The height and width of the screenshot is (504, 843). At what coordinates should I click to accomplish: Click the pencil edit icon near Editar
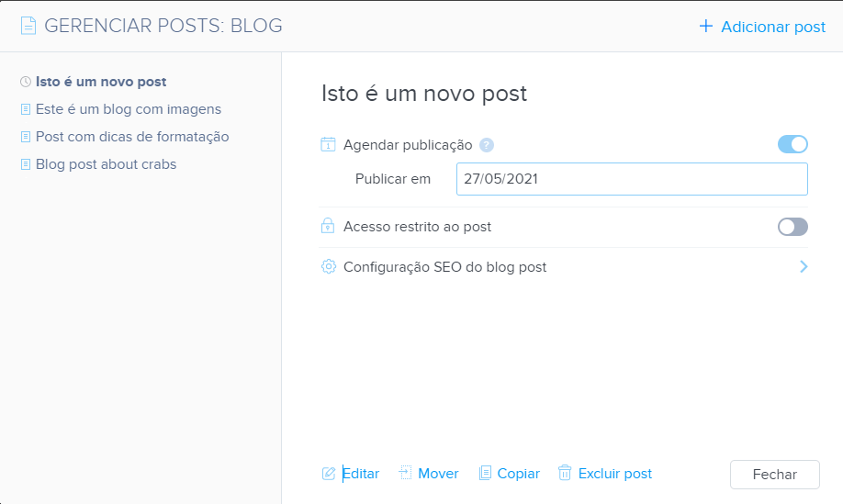click(329, 474)
